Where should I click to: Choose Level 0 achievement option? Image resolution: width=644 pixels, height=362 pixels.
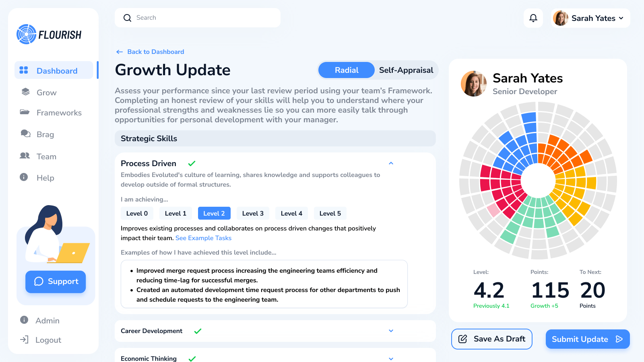tap(137, 214)
